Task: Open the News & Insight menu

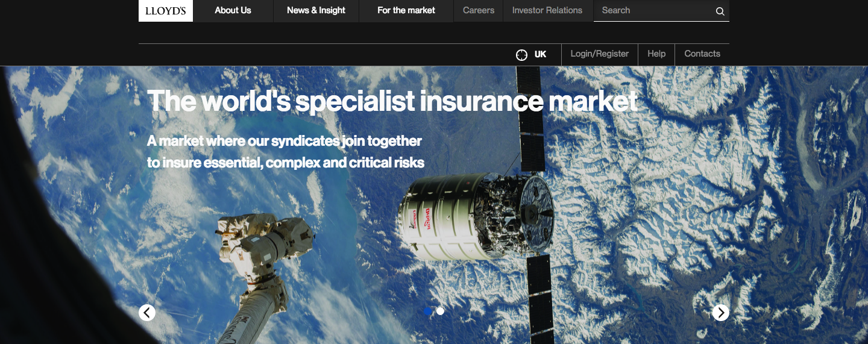Action: pyautogui.click(x=316, y=10)
